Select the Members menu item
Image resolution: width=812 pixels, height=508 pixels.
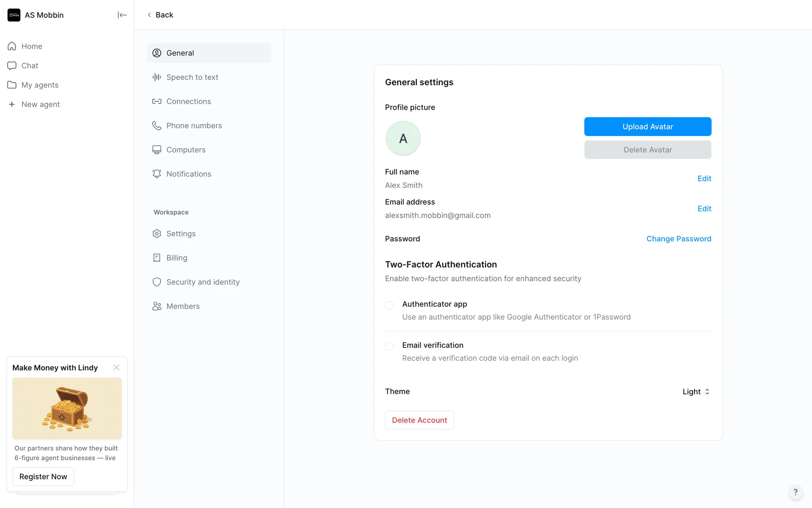point(183,306)
